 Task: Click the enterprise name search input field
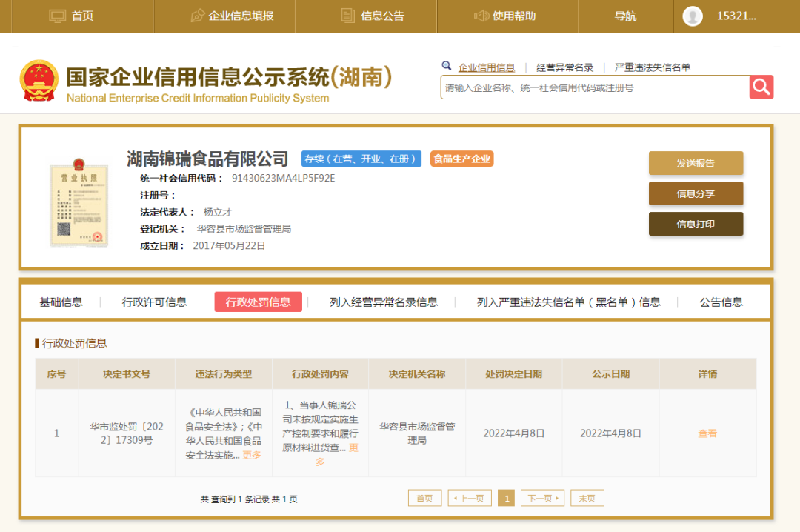point(594,87)
